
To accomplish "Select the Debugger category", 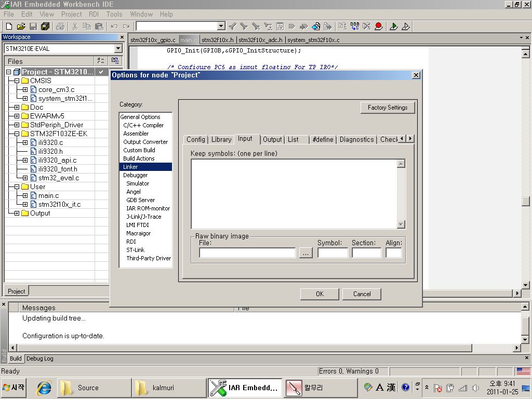I will click(x=136, y=175).
